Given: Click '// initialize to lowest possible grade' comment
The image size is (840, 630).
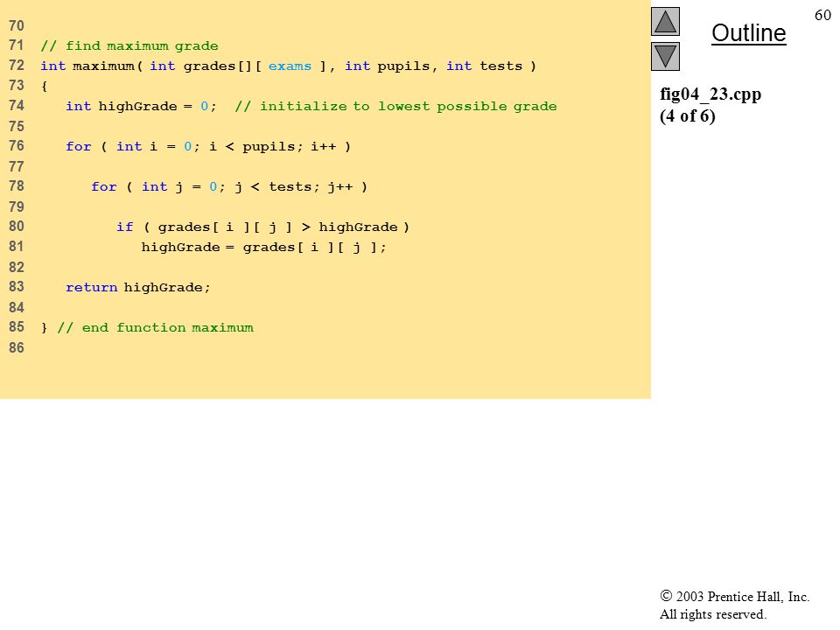Looking at the screenshot, I should 395,106.
